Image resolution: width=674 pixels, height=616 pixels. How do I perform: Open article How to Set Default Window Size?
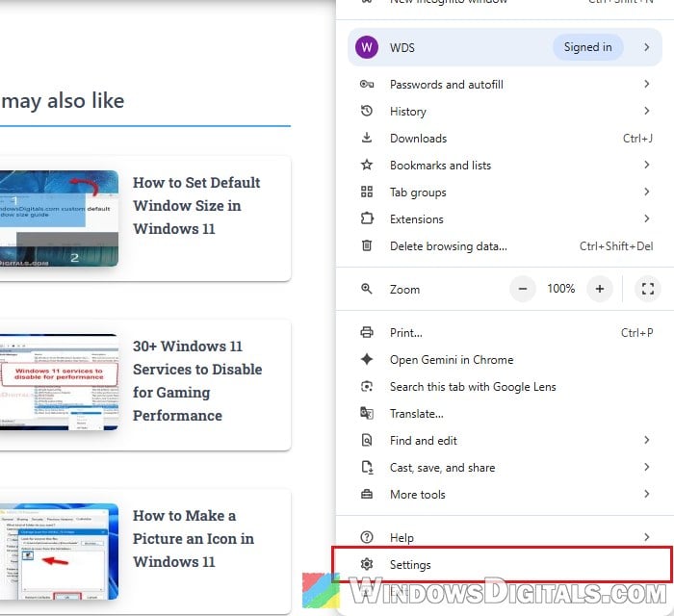pos(196,206)
